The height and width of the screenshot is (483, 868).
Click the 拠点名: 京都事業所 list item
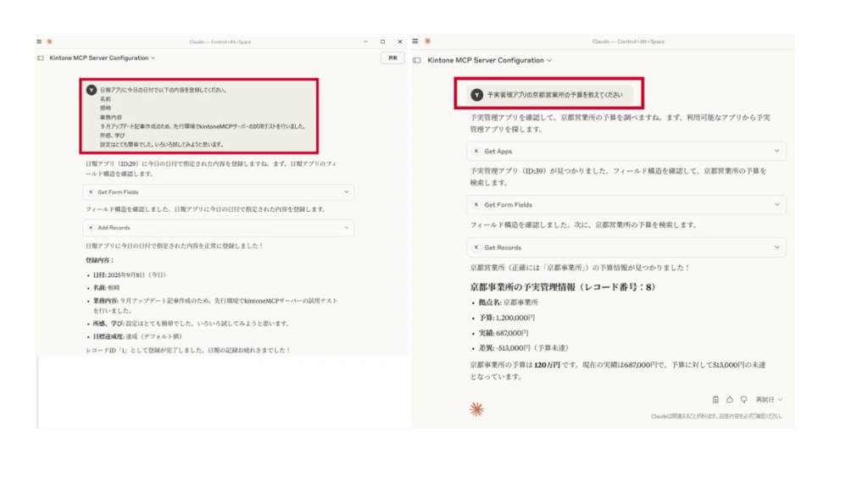click(x=509, y=303)
